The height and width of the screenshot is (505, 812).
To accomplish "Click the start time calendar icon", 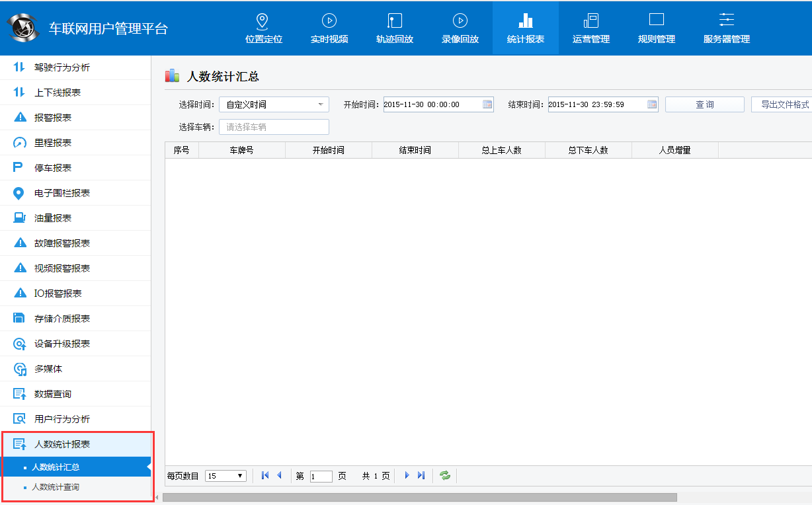I will pos(487,104).
